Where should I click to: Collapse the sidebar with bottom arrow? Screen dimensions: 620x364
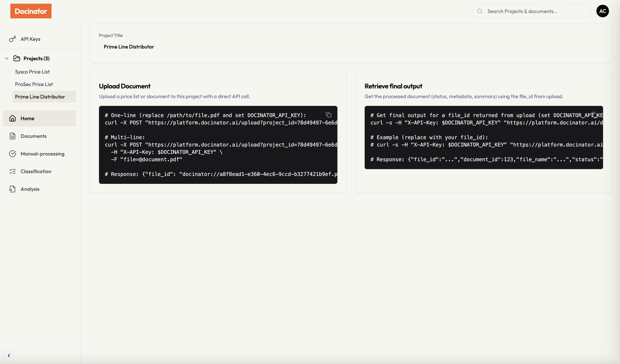9,355
